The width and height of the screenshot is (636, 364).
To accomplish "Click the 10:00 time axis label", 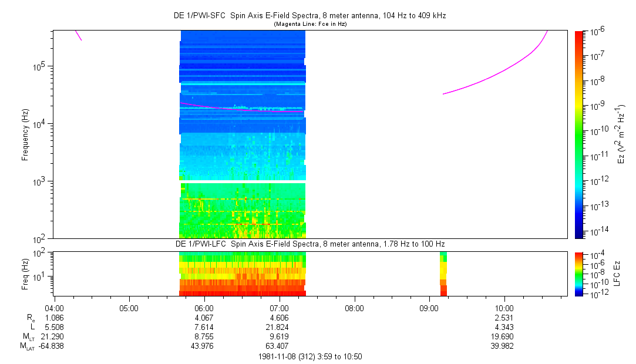I will pyautogui.click(x=504, y=308).
